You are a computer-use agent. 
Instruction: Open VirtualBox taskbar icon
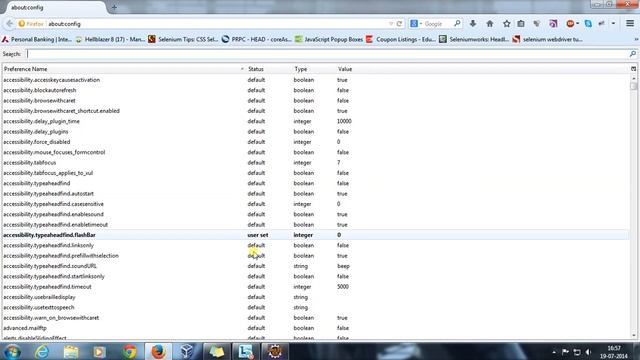coord(187,352)
